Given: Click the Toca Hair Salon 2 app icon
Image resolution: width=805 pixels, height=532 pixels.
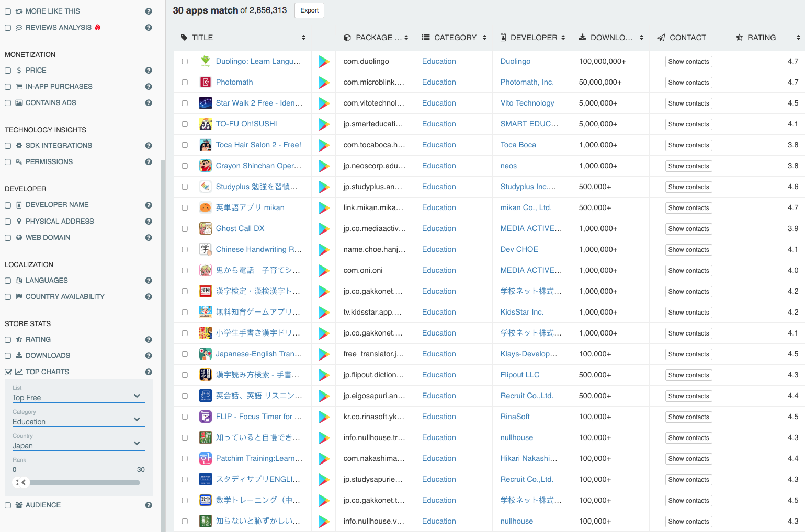Looking at the screenshot, I should click(x=206, y=145).
